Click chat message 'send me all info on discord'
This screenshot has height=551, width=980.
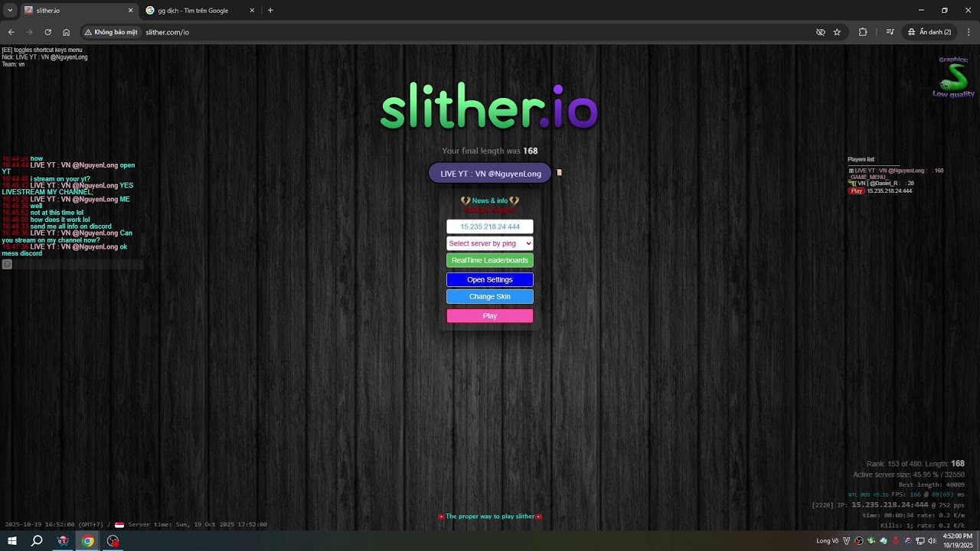click(x=70, y=227)
